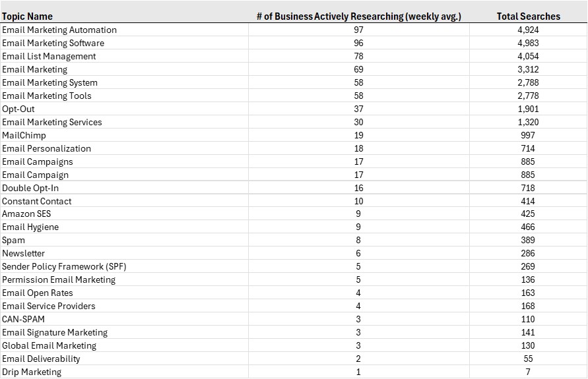Click total searches value 1,320
The width and height of the screenshot is (588, 379).
pyautogui.click(x=528, y=122)
